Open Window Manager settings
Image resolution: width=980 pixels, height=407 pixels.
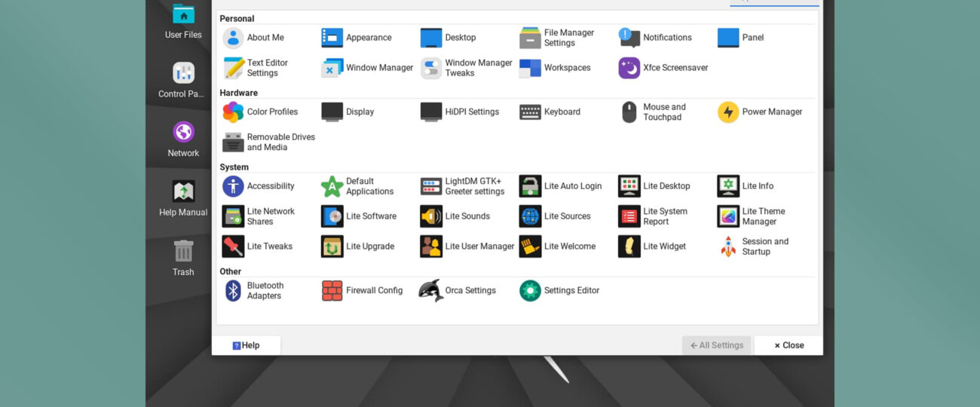tap(367, 68)
